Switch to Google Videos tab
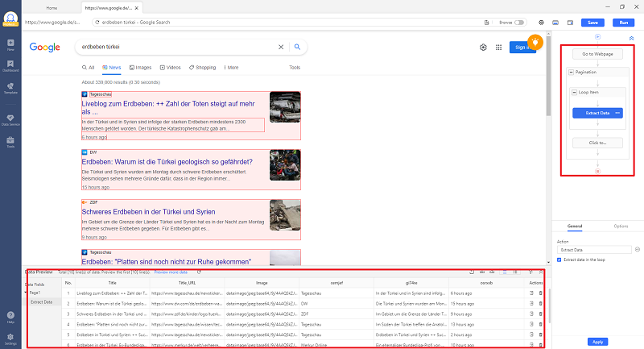Image resolution: width=644 pixels, height=349 pixels. [x=171, y=68]
